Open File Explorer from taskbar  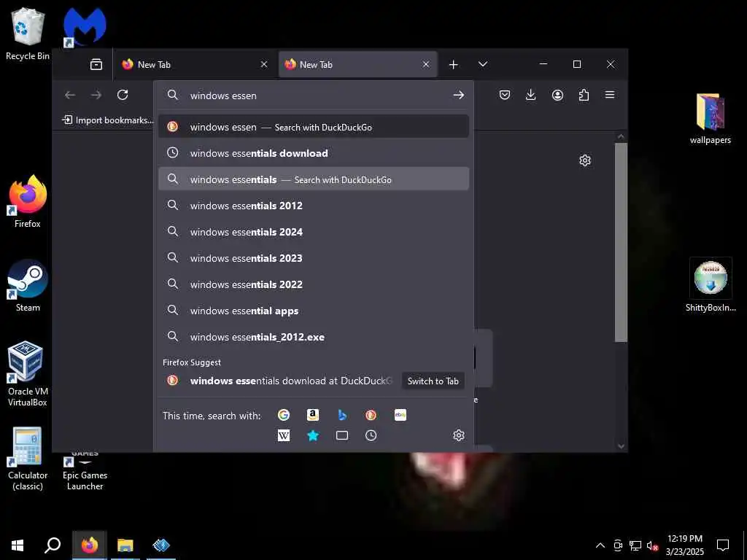pos(125,545)
